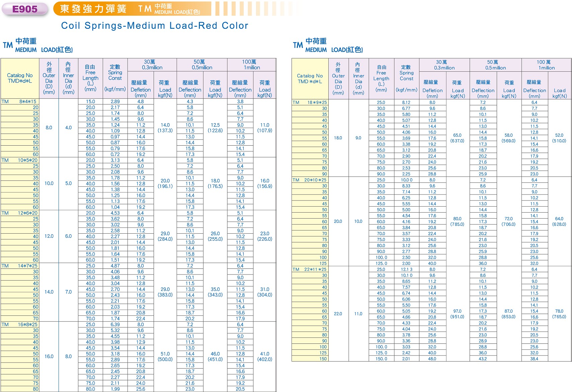
Task: Click spring constant 6.39
Action: (x=115, y=324)
